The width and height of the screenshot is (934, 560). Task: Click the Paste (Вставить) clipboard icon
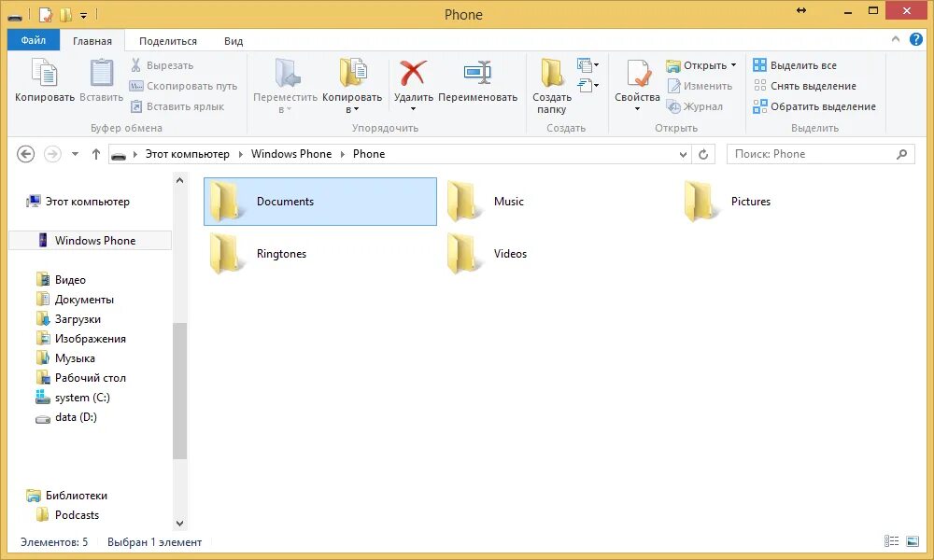click(x=101, y=73)
